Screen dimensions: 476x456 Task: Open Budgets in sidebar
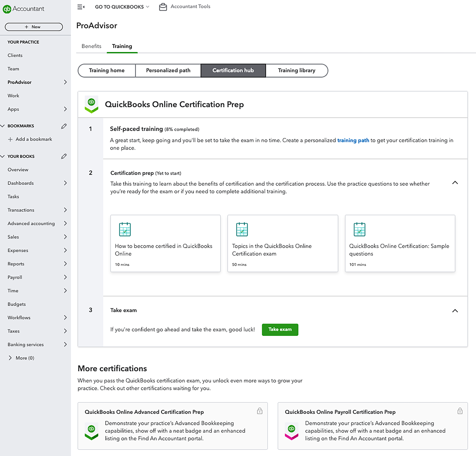(16, 304)
